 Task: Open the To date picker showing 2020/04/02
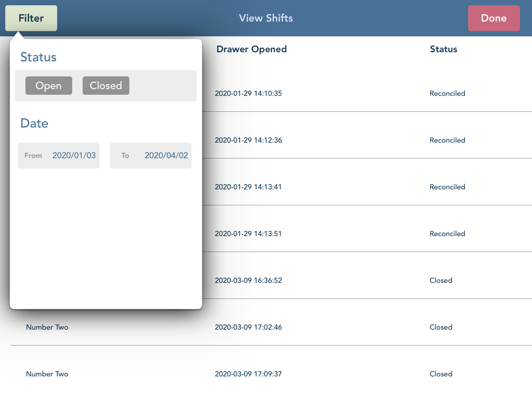[x=150, y=155]
